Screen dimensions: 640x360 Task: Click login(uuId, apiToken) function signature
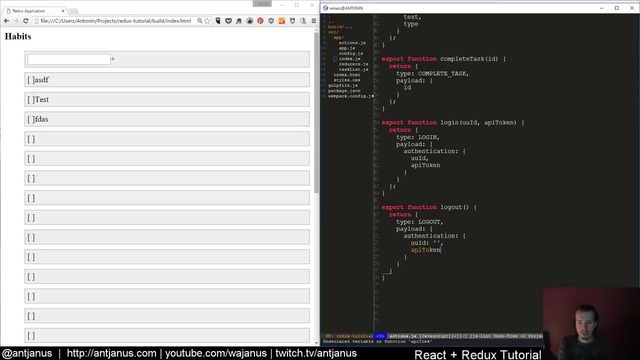[x=478, y=122]
